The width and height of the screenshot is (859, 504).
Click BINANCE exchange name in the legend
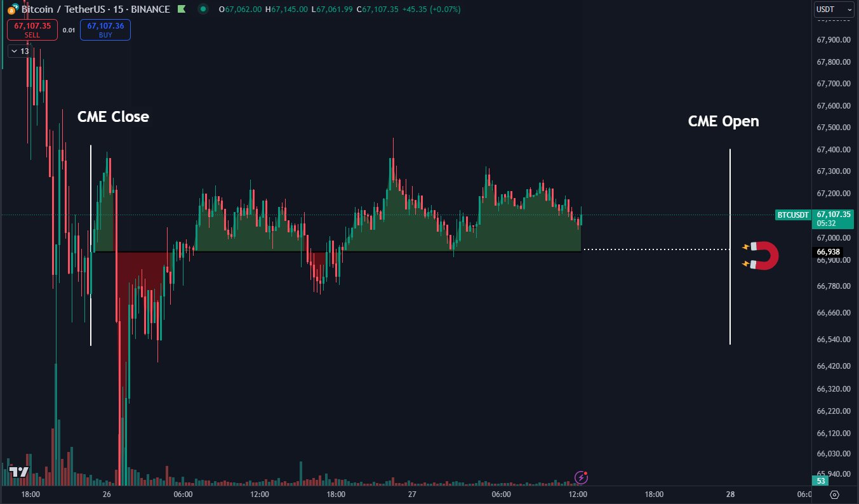(x=150, y=9)
